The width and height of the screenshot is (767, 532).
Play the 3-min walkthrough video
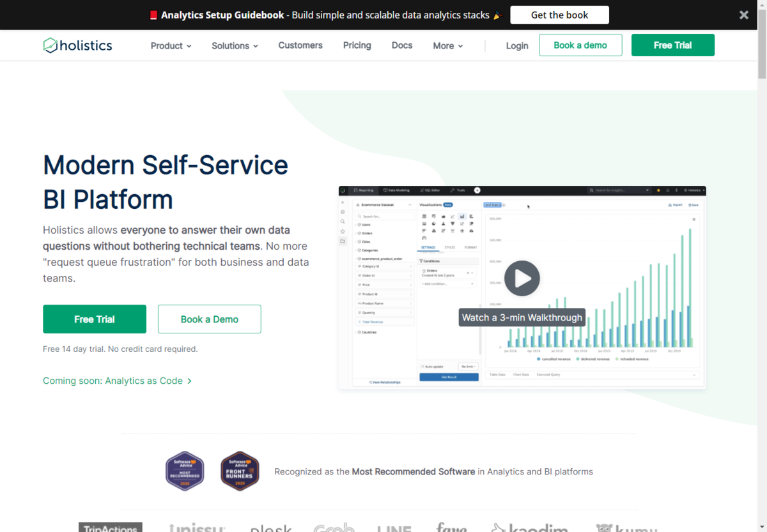(522, 278)
